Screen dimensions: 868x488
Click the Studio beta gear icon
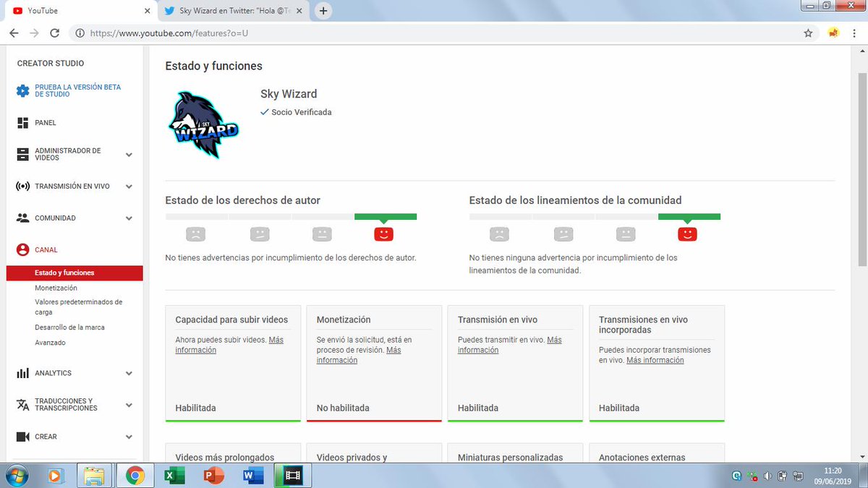pos(22,91)
